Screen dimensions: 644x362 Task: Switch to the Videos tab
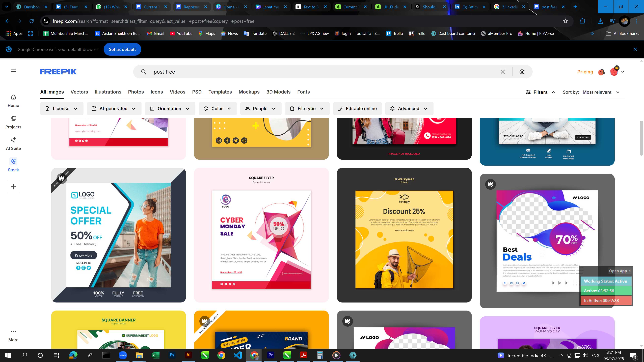click(177, 92)
